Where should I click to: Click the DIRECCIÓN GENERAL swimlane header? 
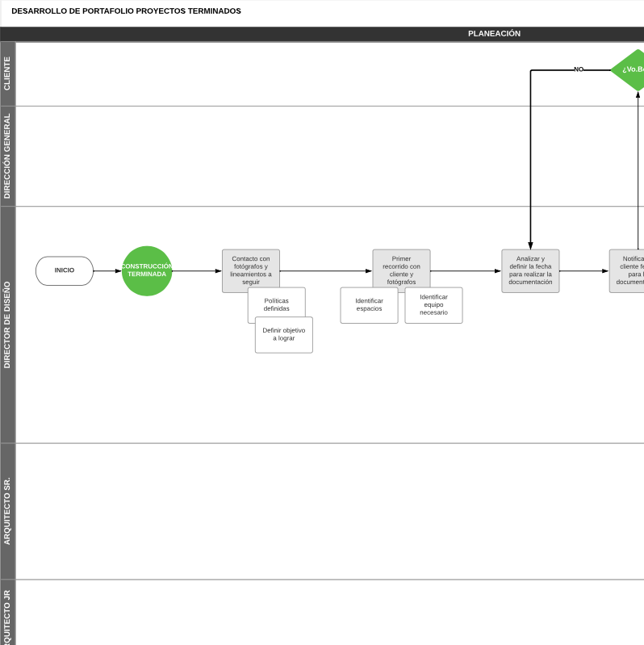[x=7, y=156]
